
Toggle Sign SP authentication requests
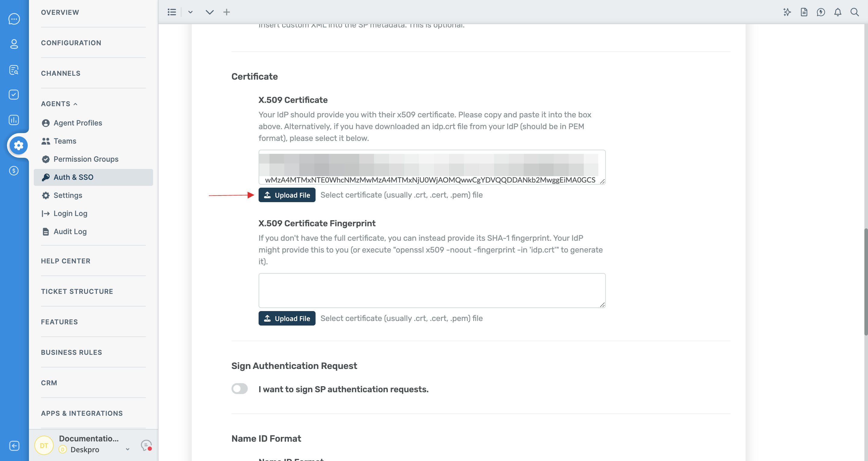point(239,389)
